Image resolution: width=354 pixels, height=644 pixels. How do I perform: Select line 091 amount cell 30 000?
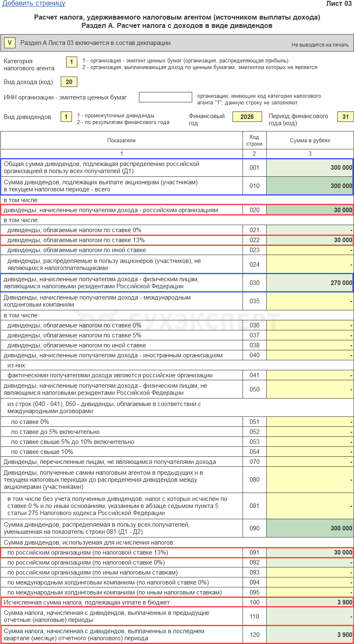click(x=310, y=552)
